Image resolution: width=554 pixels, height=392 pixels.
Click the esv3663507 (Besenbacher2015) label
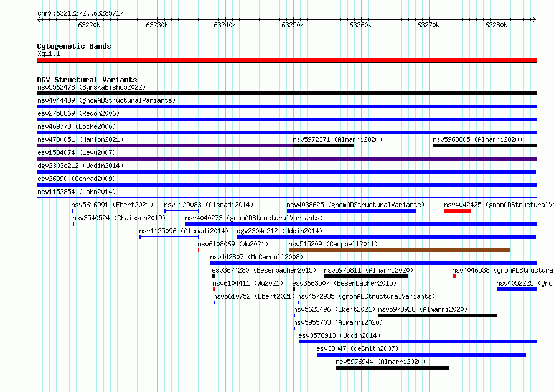(x=344, y=283)
